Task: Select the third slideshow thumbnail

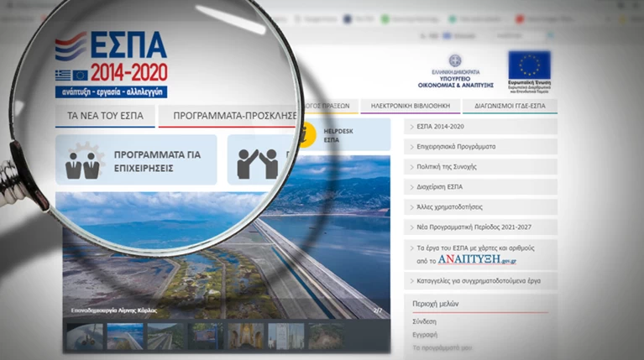Action: click(x=165, y=337)
